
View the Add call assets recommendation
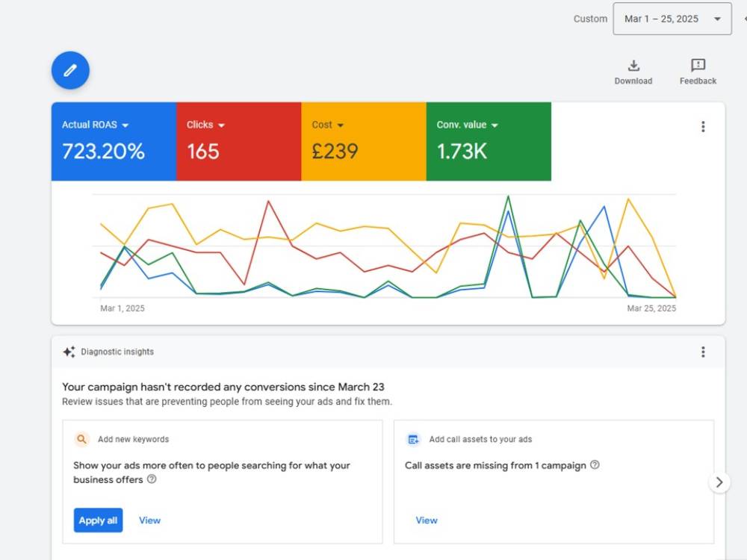[427, 520]
